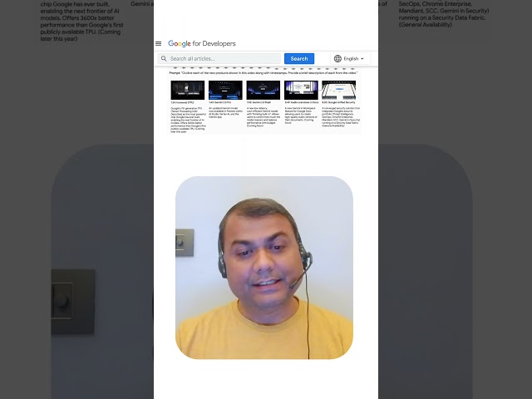Select the magnifying glass search icon
The height and width of the screenshot is (399, 532).
click(x=164, y=59)
